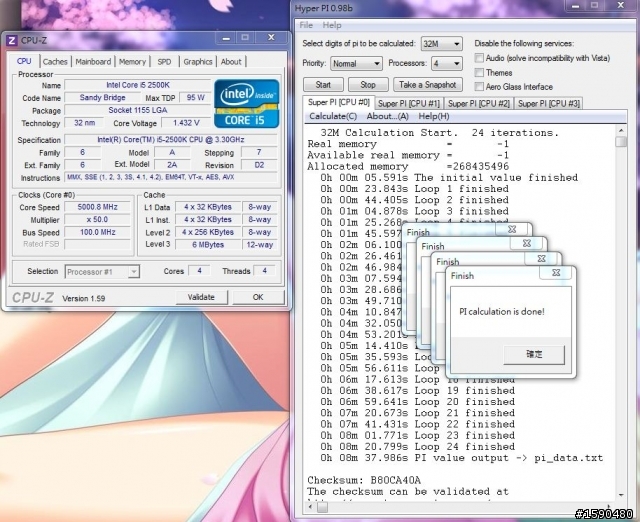The width and height of the screenshot is (640, 522).
Task: Open the Hyper PI Help menu
Action: pos(332,25)
